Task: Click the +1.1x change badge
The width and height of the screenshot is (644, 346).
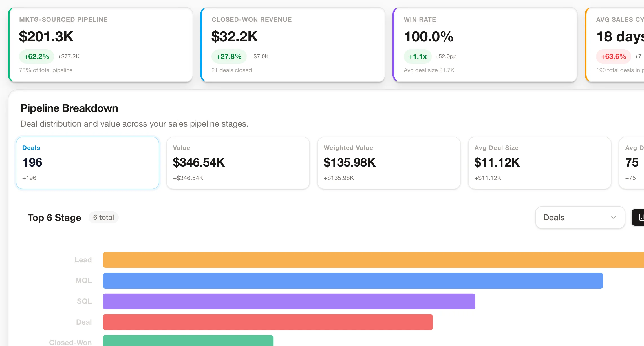Action: pyautogui.click(x=418, y=56)
